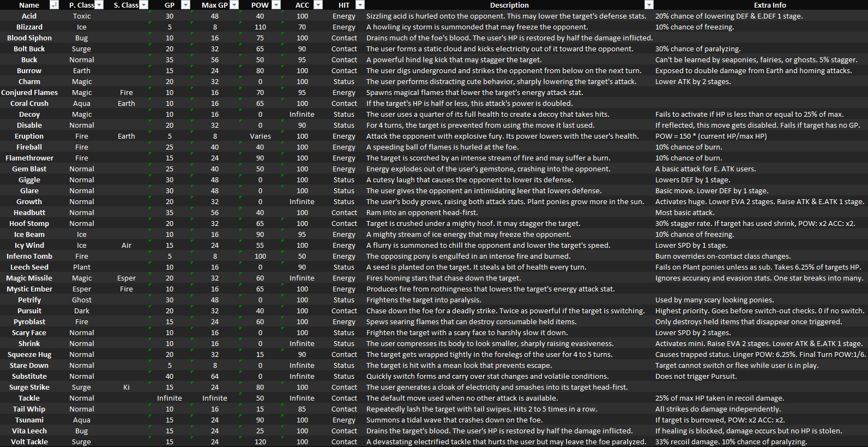
Task: Click the 64 Max GP cell in Substitute row
Action: point(215,376)
